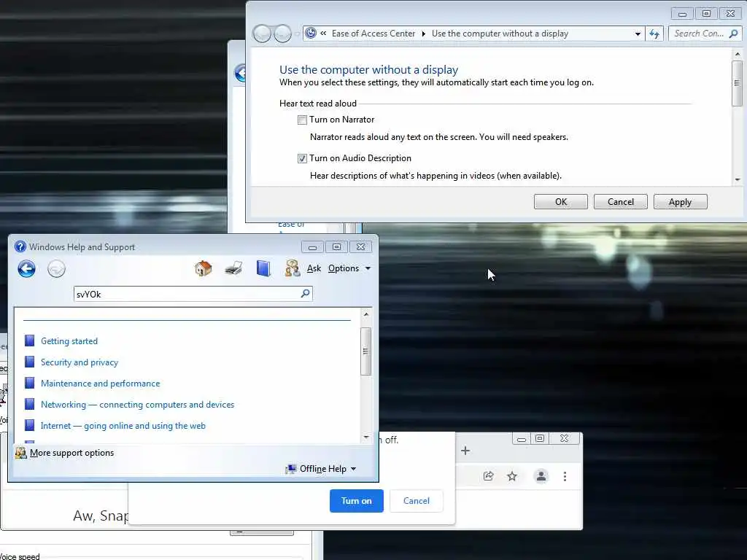
Task: Click refresh icon beside address bar
Action: (x=654, y=34)
